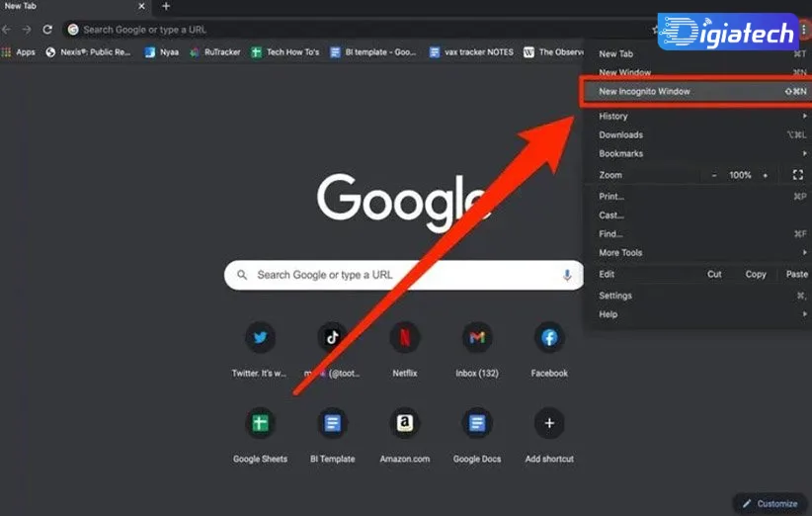Open the RuTracker bookmark
This screenshot has width=812, height=516.
[x=215, y=51]
